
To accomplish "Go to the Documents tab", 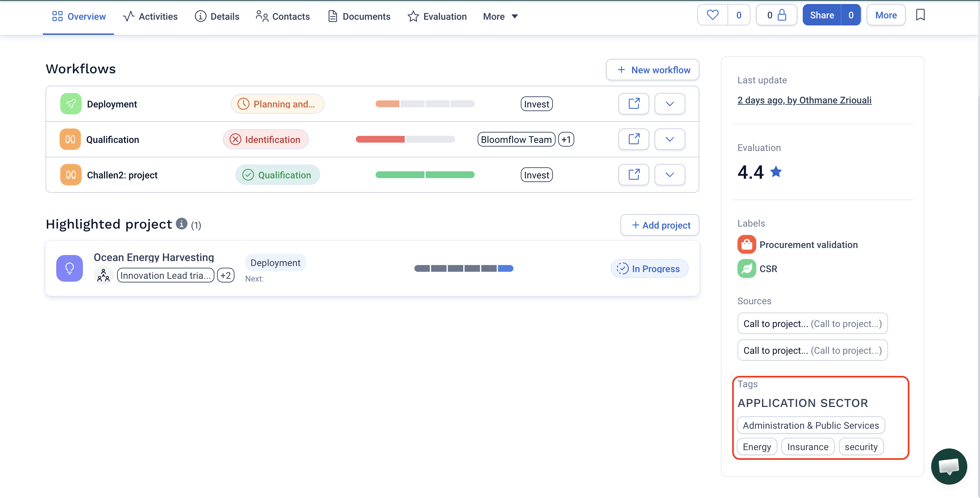I will coord(359,16).
